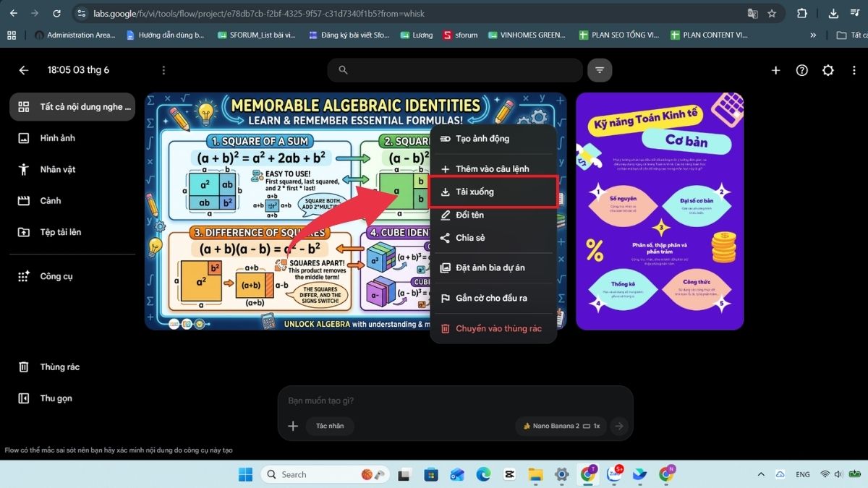This screenshot has height=488, width=868.
Task: Click the site information icon in address bar
Action: (x=82, y=13)
